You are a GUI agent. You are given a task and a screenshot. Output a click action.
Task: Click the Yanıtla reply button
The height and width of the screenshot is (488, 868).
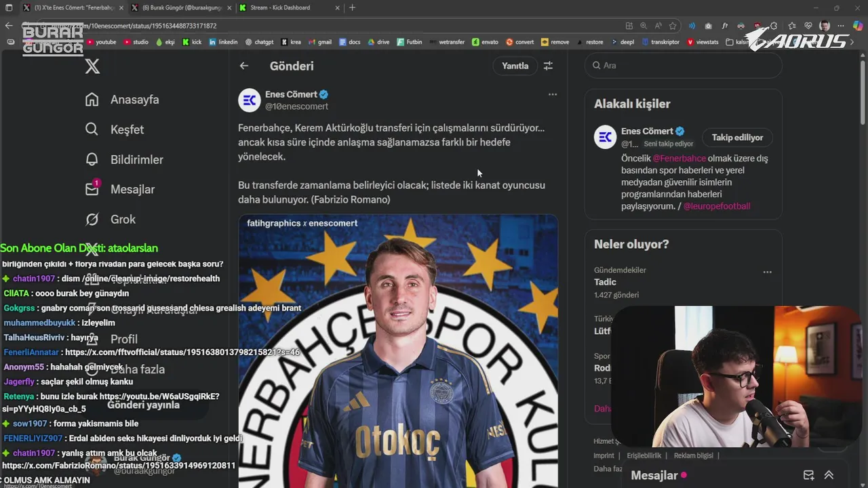tap(515, 66)
